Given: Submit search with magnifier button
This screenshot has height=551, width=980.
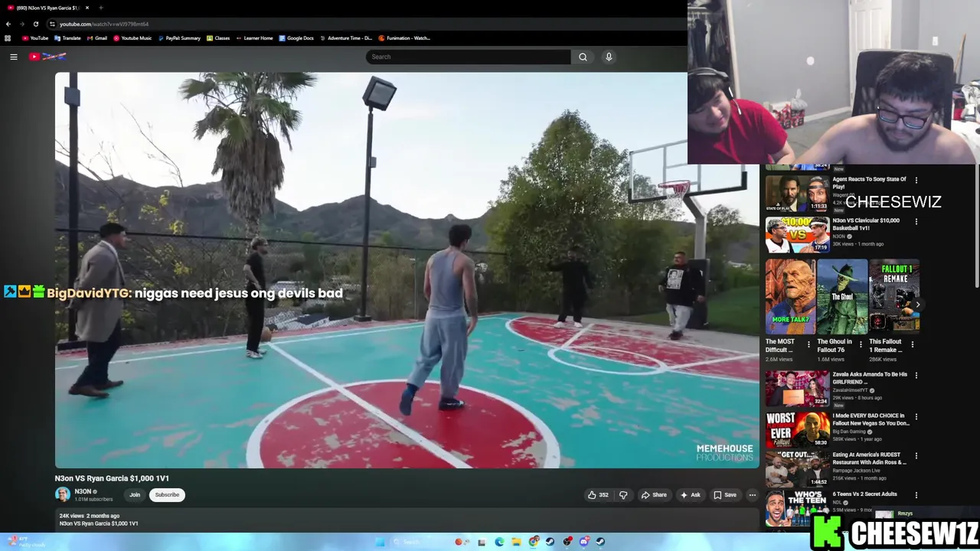Looking at the screenshot, I should click(583, 57).
